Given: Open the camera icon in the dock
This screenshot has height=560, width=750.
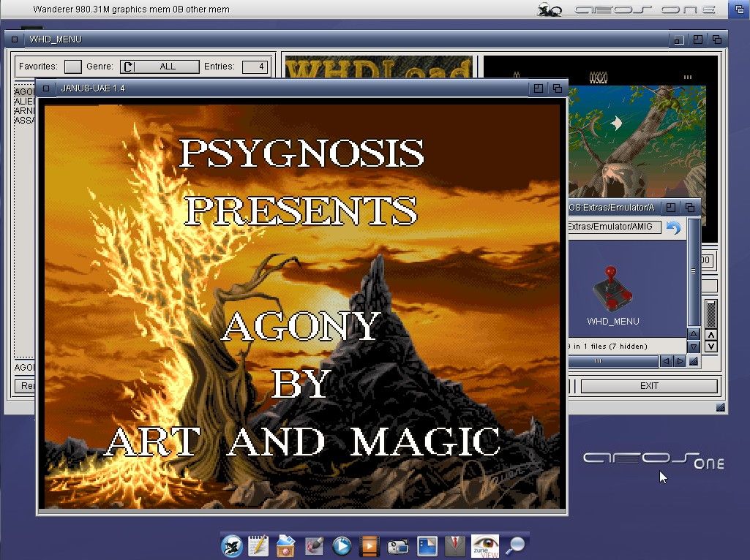Looking at the screenshot, I should [x=397, y=545].
